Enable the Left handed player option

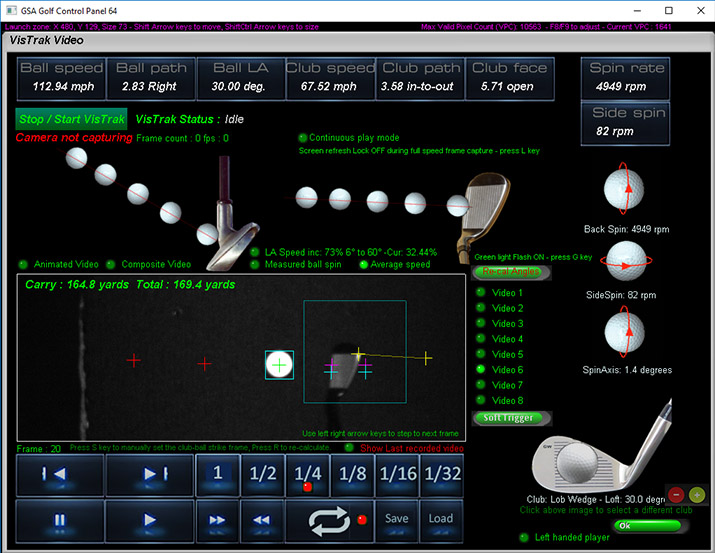click(525, 538)
